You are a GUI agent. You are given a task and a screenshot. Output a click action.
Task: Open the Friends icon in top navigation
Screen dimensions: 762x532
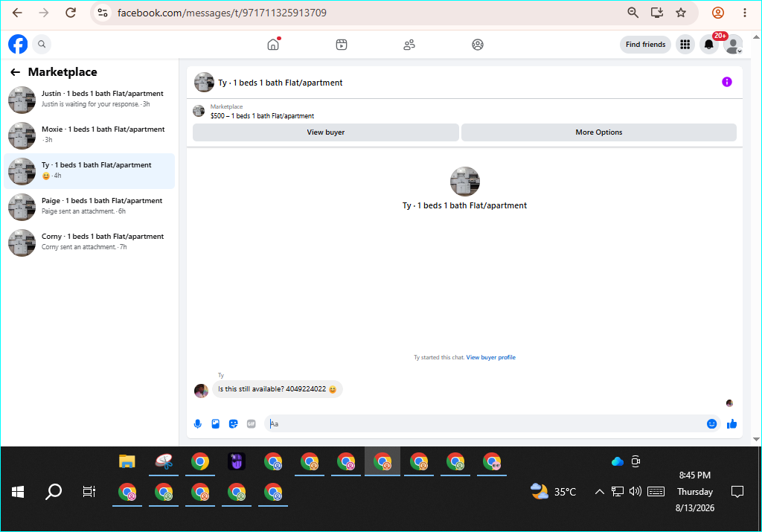coord(409,45)
